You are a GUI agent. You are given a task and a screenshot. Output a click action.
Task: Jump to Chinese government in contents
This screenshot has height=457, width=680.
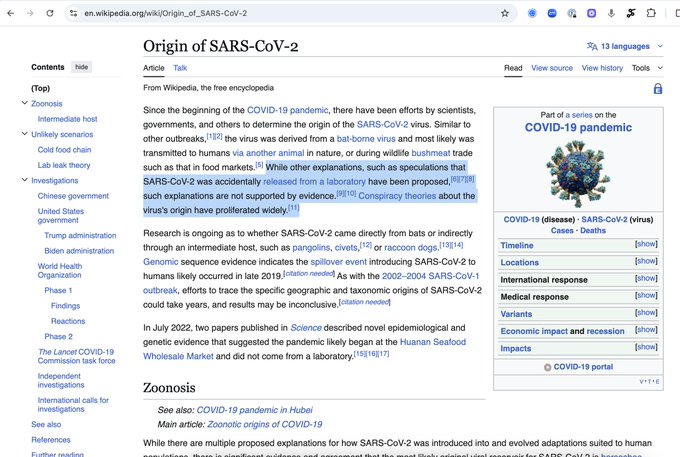tap(73, 196)
